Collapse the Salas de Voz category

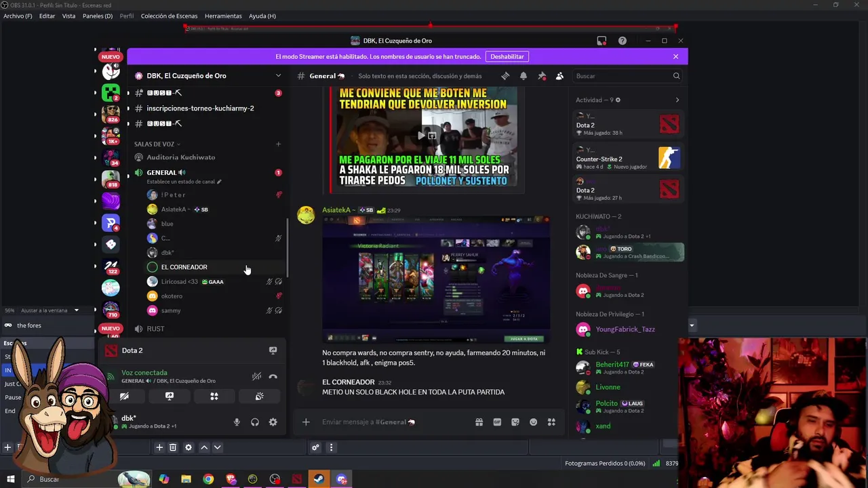point(157,144)
